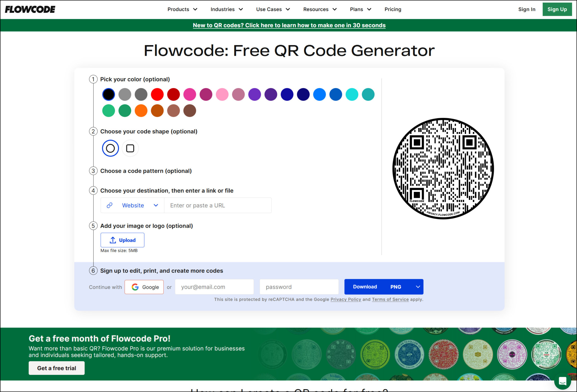
Task: Open the chat widget icon
Action: click(562, 381)
